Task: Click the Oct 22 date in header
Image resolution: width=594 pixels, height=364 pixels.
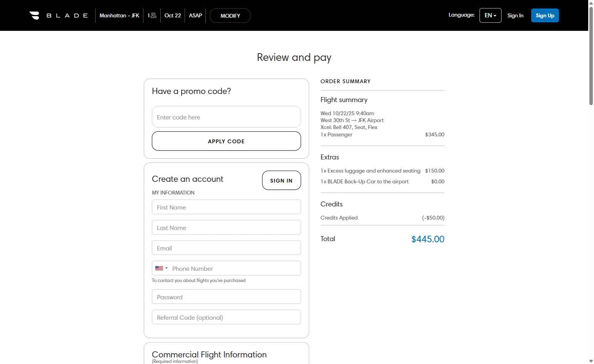Action: 173,15
